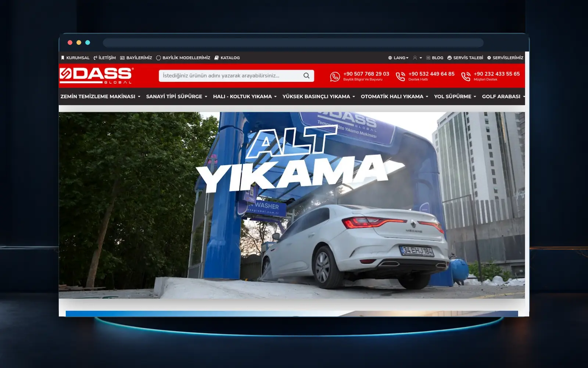588x368 pixels.
Task: Click 'Destek Hattı' caption text
Action: [x=418, y=79]
